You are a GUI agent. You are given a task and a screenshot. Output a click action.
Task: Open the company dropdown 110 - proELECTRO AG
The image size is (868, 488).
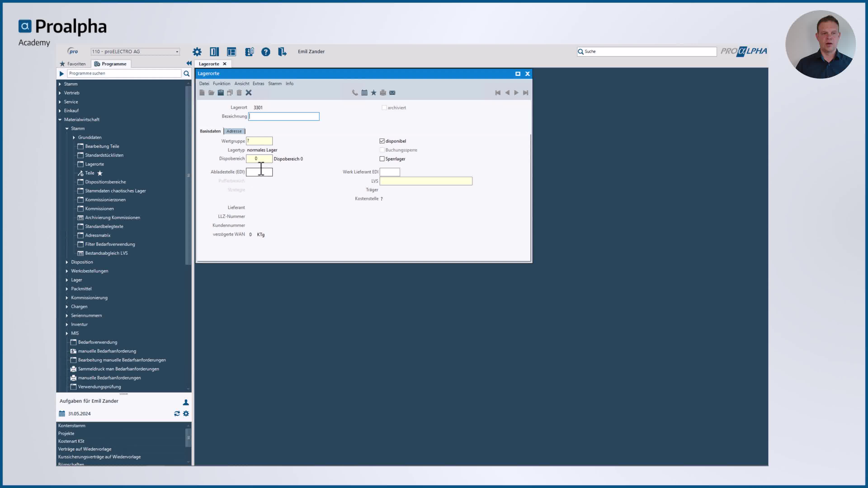(135, 52)
